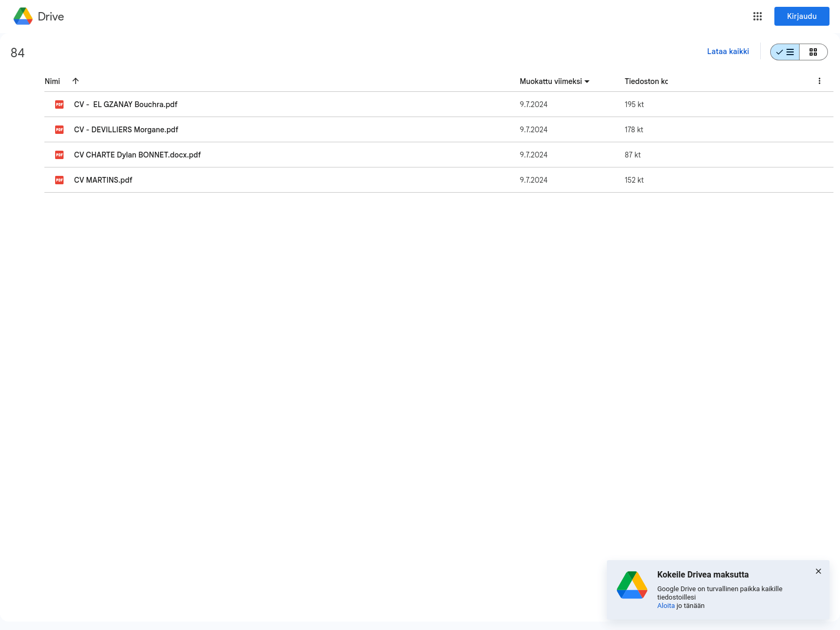
Task: Open the Google apps grid icon
Action: click(x=758, y=16)
